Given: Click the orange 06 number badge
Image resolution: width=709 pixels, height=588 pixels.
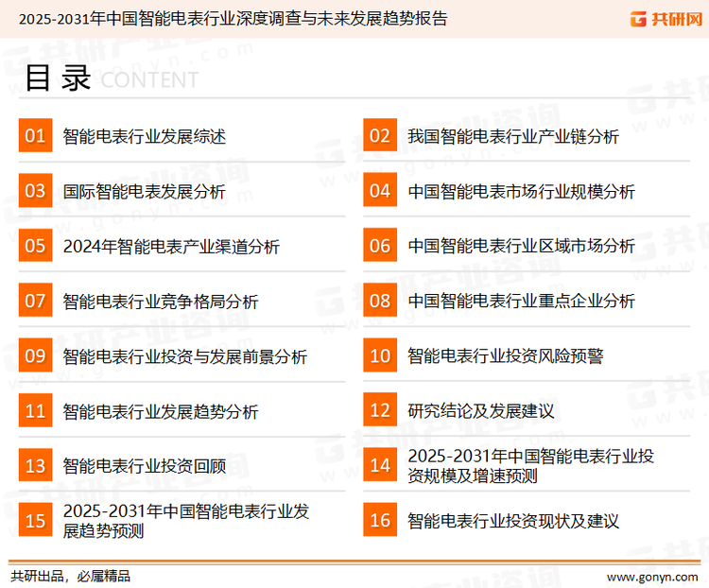Looking at the screenshot, I should pos(380,246).
